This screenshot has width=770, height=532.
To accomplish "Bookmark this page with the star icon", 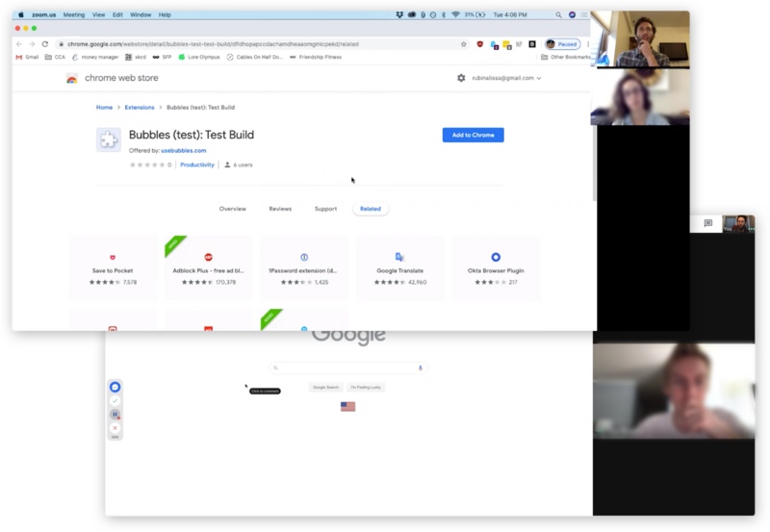I will tap(464, 44).
